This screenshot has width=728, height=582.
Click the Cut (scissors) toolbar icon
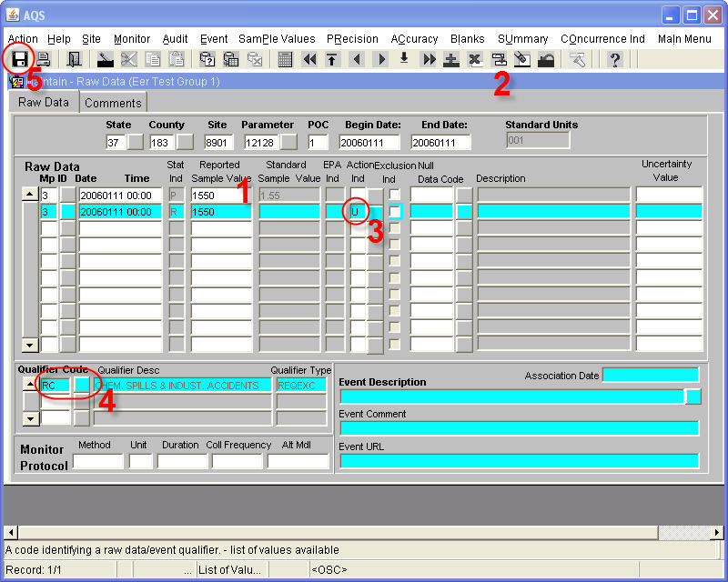coord(127,59)
